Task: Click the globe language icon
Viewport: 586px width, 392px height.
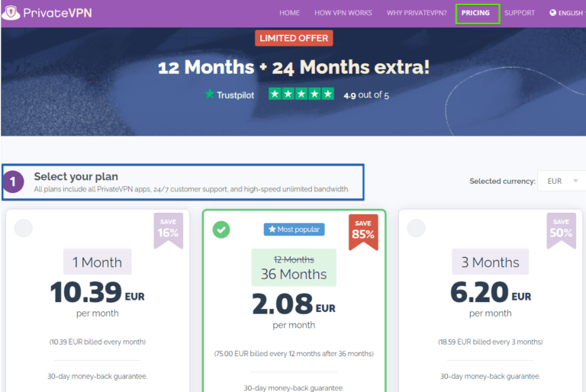Action: click(x=552, y=13)
